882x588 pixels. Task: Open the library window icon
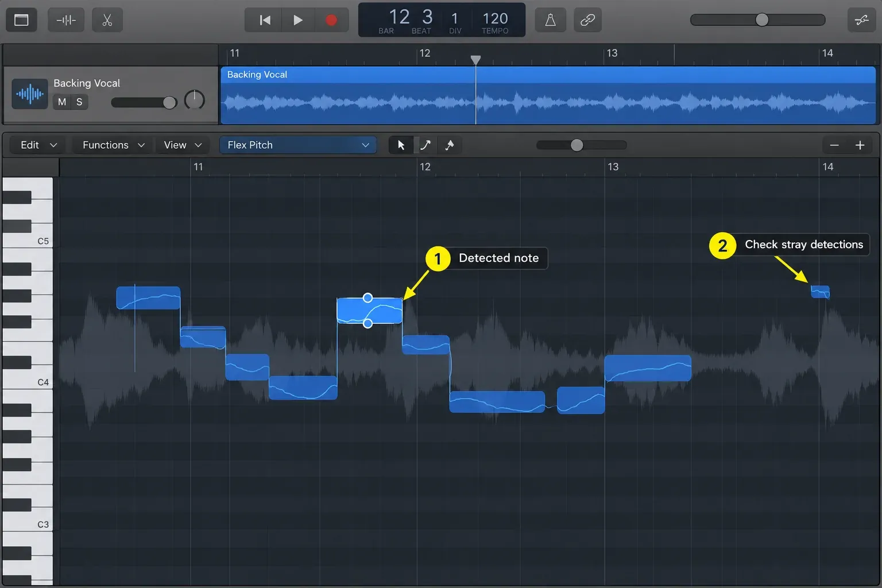tap(21, 20)
